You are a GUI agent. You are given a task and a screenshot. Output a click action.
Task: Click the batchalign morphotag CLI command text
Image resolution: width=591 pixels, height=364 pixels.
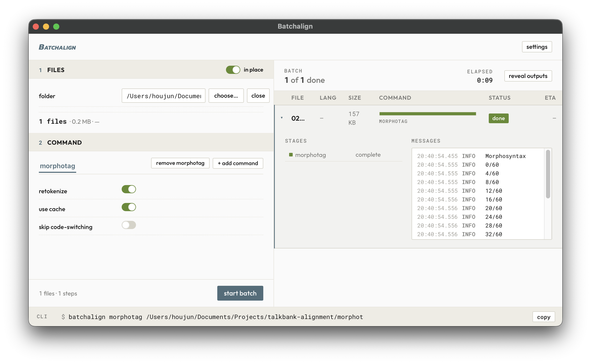coord(216,317)
